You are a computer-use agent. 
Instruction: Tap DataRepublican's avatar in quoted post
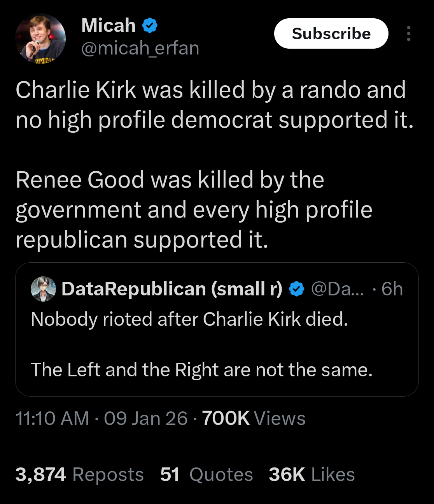(x=43, y=289)
